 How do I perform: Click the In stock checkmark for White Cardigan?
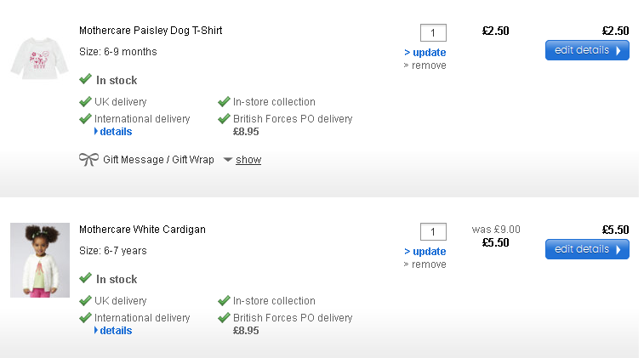pyautogui.click(x=85, y=279)
